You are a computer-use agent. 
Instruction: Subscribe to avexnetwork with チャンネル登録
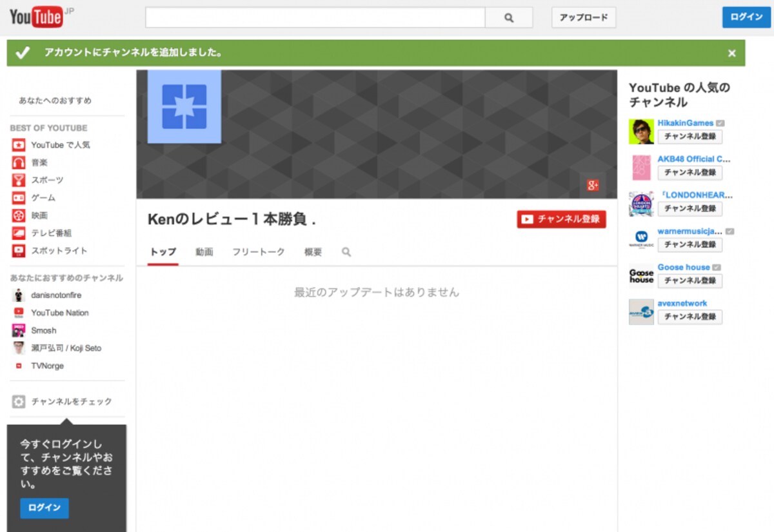point(690,317)
